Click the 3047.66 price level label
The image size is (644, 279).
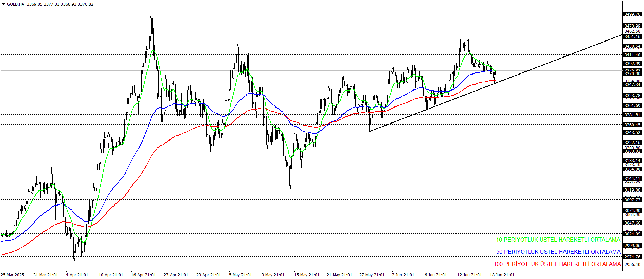[x=632, y=223]
